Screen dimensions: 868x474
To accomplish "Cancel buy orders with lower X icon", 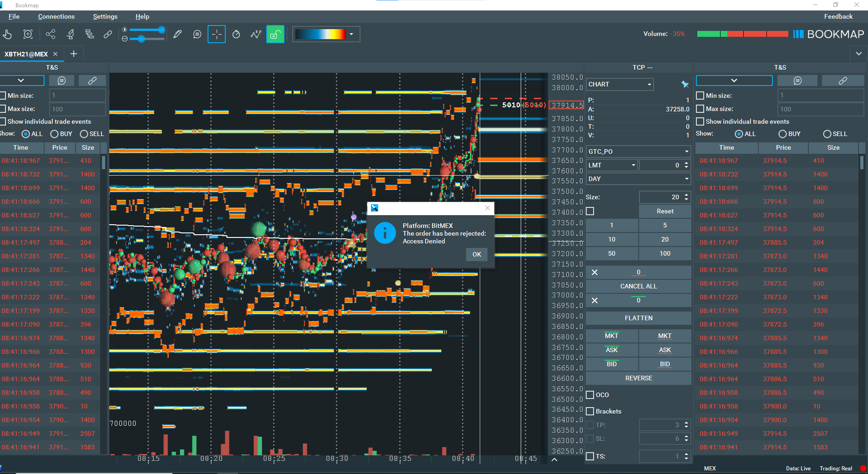I will tap(594, 301).
